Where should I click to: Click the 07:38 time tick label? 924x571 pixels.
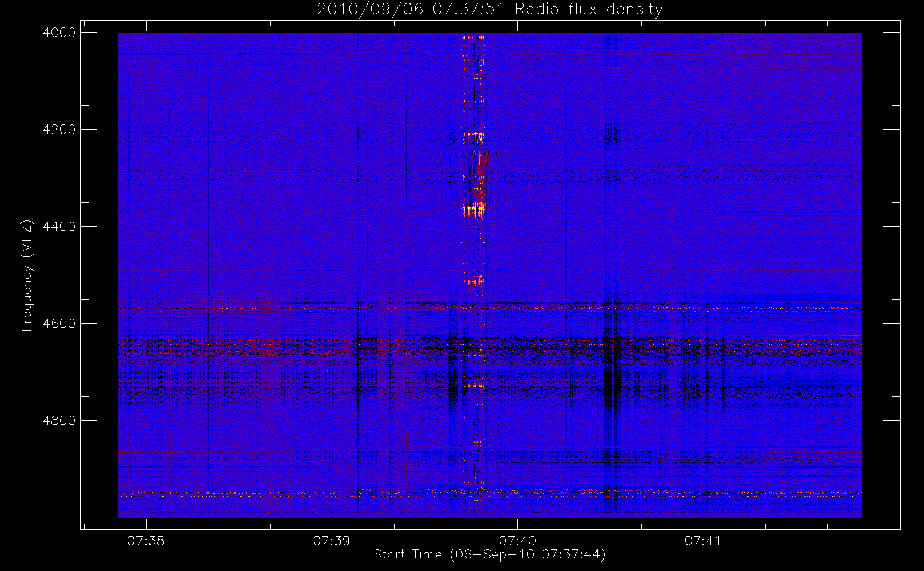(146, 541)
